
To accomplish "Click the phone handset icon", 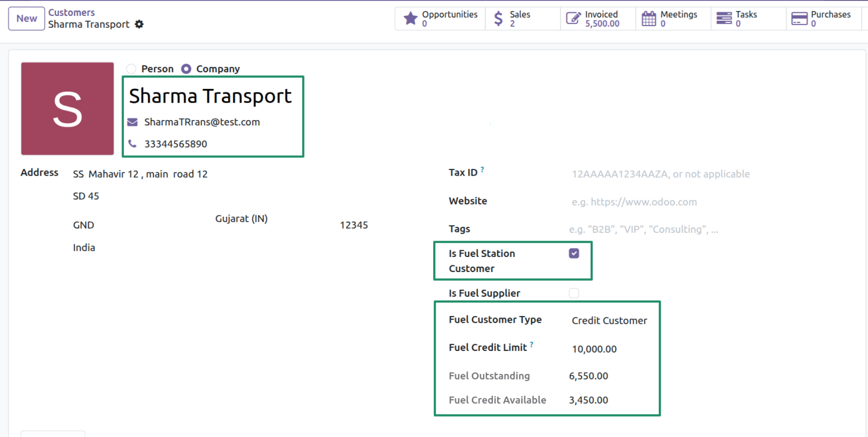I will [x=132, y=143].
